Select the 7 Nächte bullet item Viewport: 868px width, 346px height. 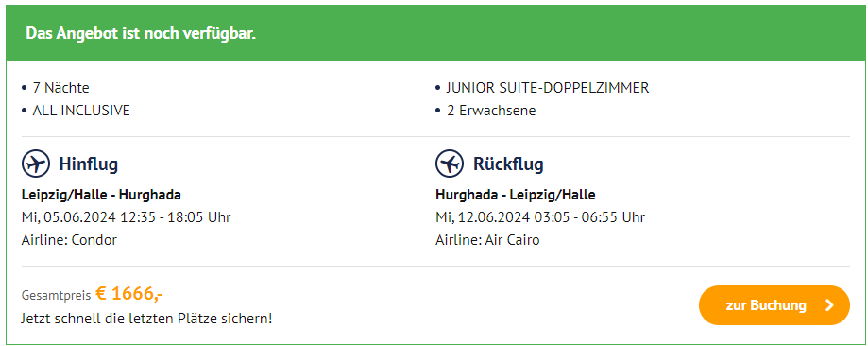56,88
